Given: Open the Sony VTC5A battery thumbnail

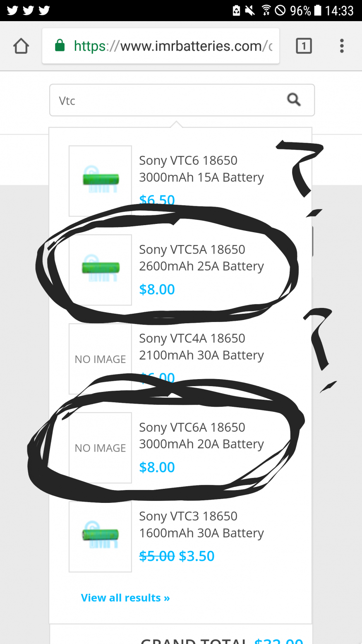Looking at the screenshot, I should (x=100, y=270).
